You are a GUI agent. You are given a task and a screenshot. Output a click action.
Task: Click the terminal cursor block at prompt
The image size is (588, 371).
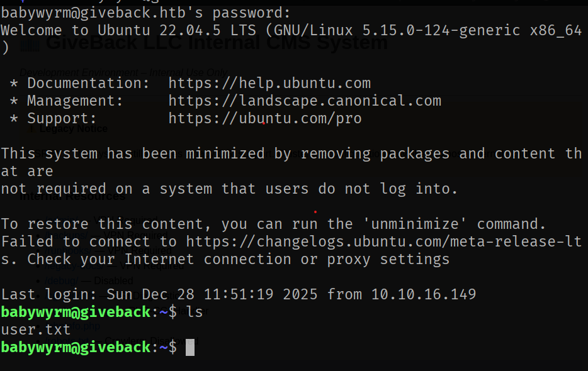pyautogui.click(x=190, y=347)
